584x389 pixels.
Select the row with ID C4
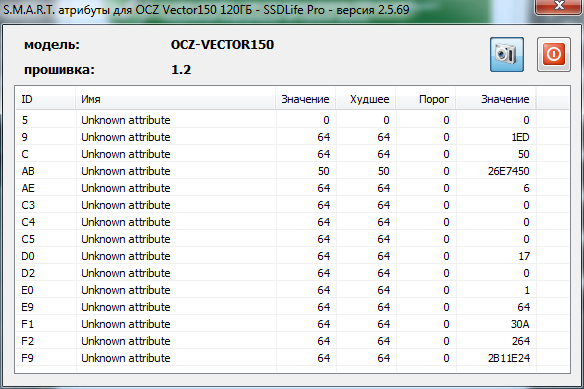292,222
